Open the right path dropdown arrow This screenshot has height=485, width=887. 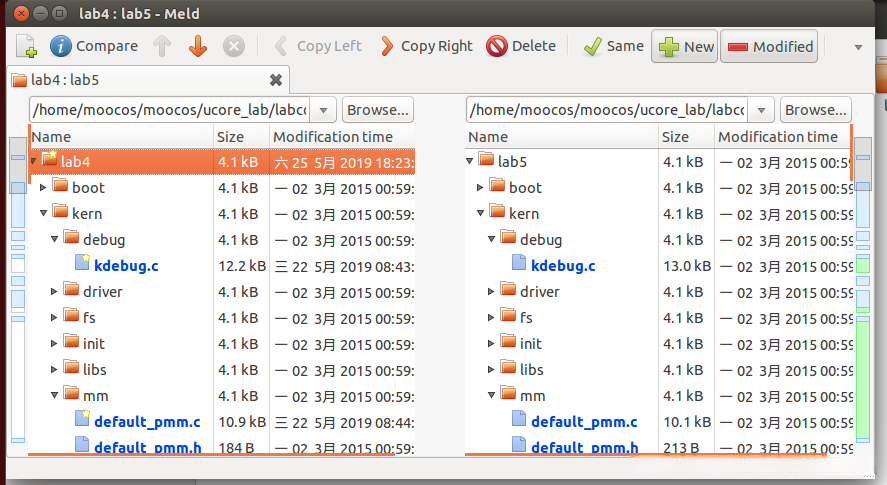(761, 110)
